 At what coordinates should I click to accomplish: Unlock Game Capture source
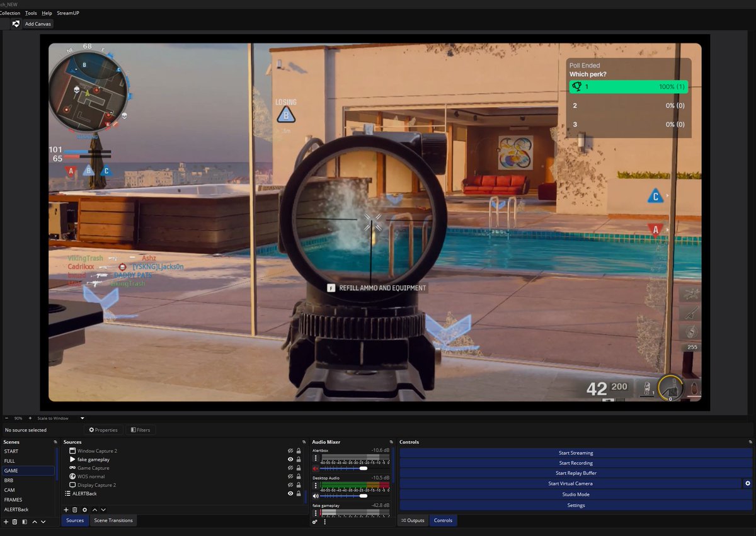(298, 468)
